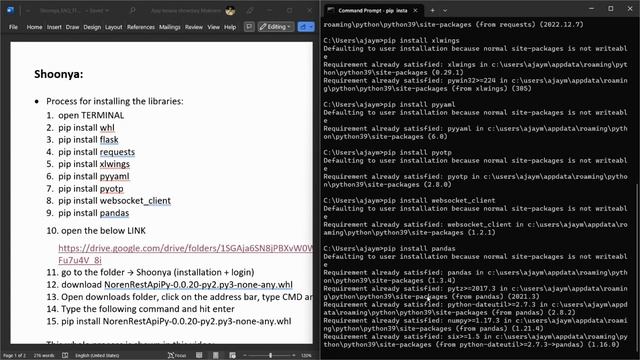
Task: Click terminal line 'pip install pyotp' command
Action: 418,152
